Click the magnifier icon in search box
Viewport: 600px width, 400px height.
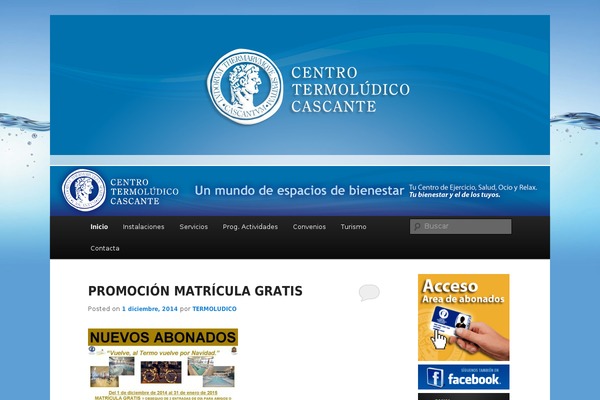tap(417, 227)
